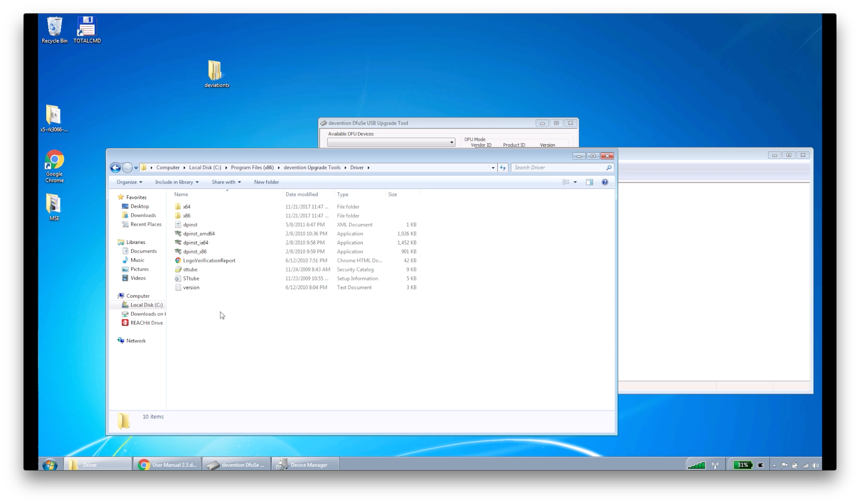This screenshot has width=860, height=504.
Task: Select the dpinst_amd64 application file
Action: coord(198,234)
